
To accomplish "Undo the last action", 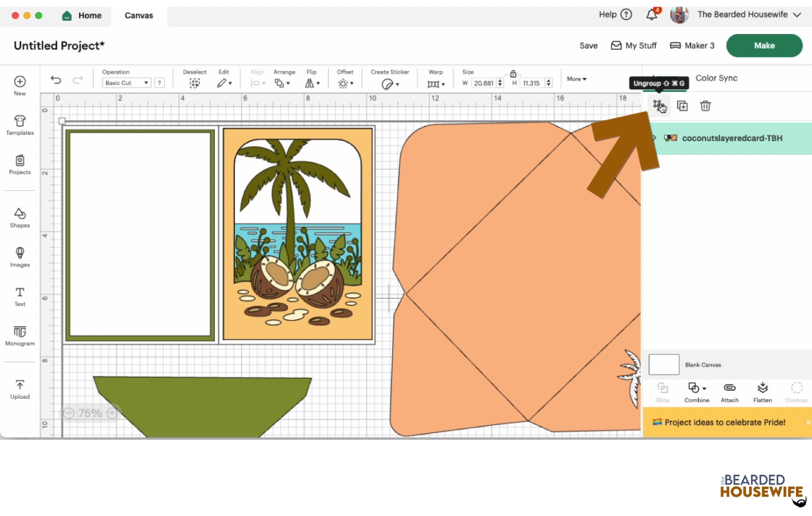I will point(56,80).
